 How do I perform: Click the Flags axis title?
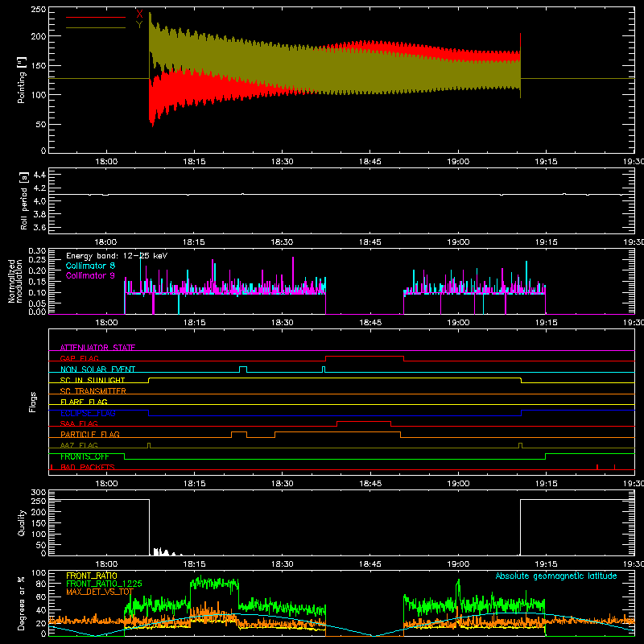[x=32, y=402]
